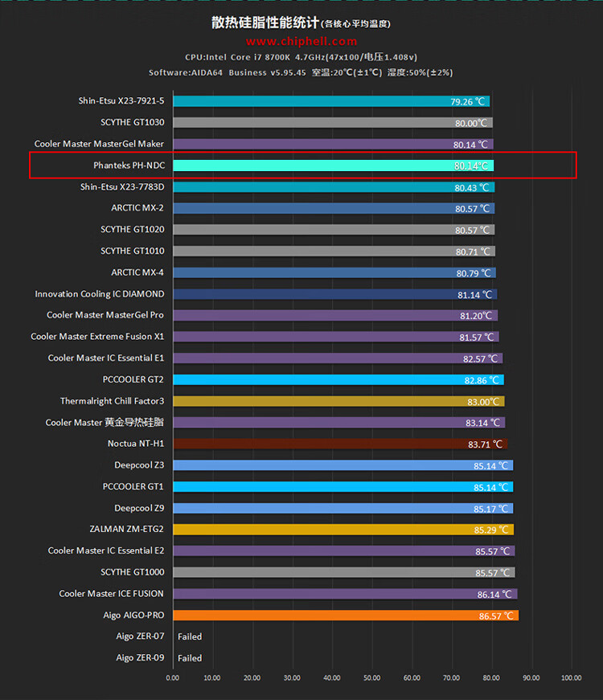The width and height of the screenshot is (603, 700).
Task: Click the 86.14 °C value on ICE FUSION bar
Action: click(494, 595)
